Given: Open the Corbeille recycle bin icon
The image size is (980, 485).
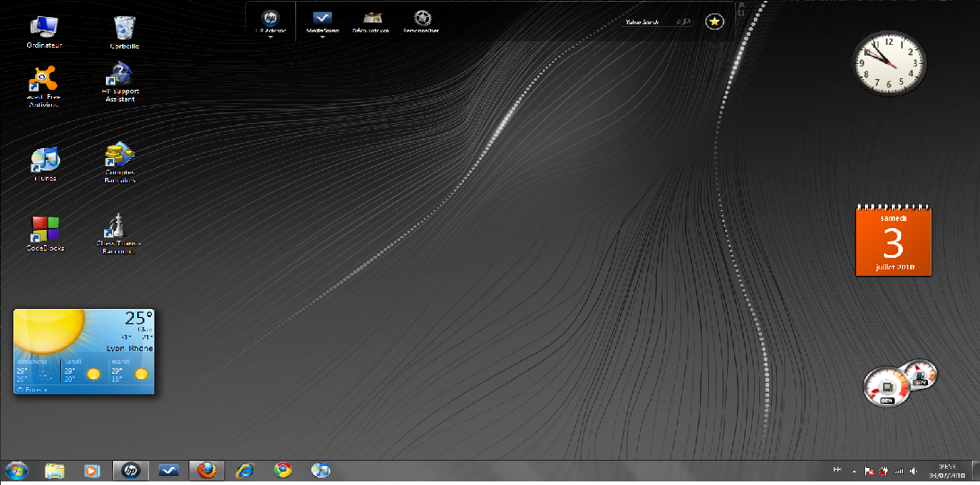Looking at the screenshot, I should (x=125, y=29).
